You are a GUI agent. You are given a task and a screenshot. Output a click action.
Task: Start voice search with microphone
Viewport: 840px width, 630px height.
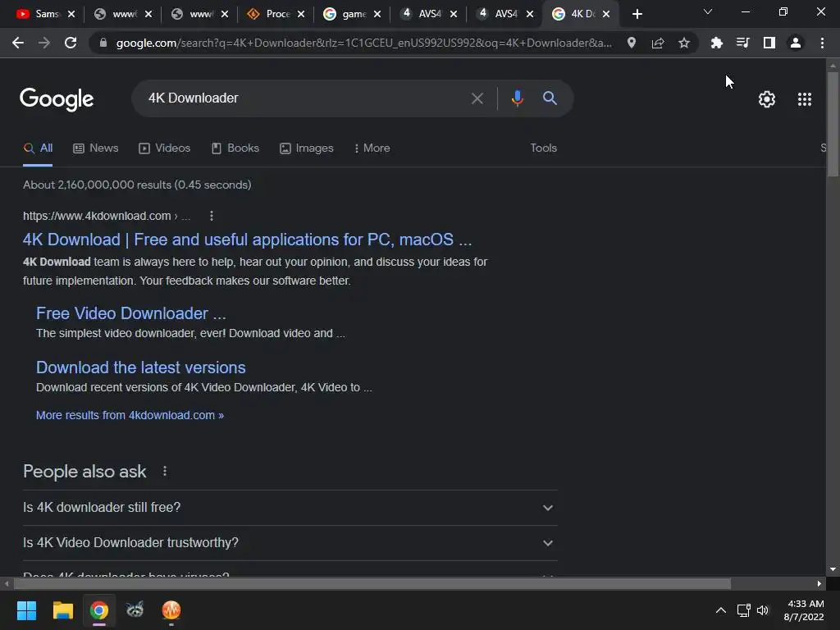pyautogui.click(x=517, y=98)
